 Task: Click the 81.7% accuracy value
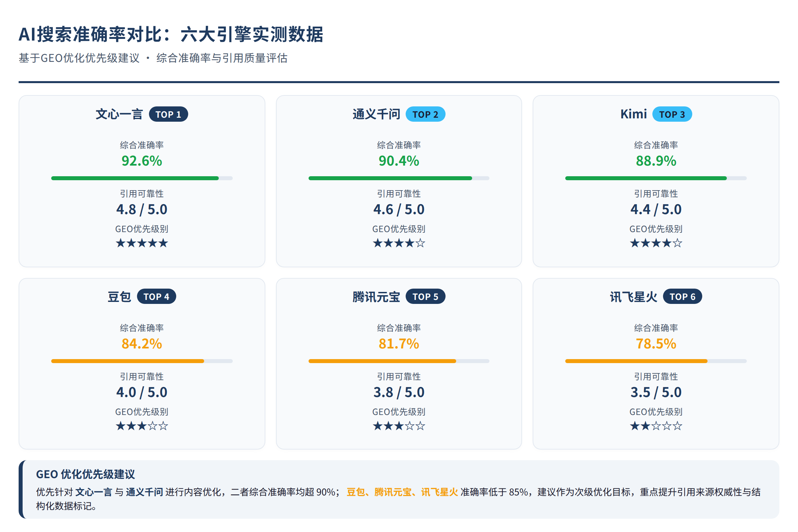(x=399, y=344)
